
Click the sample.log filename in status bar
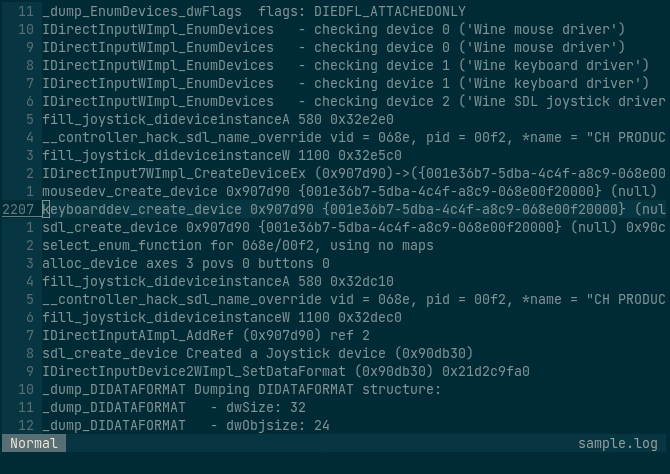tap(617, 443)
